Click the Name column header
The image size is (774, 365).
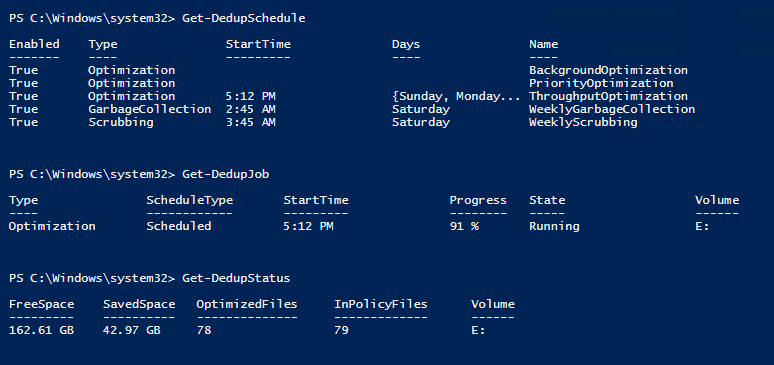[x=543, y=44]
